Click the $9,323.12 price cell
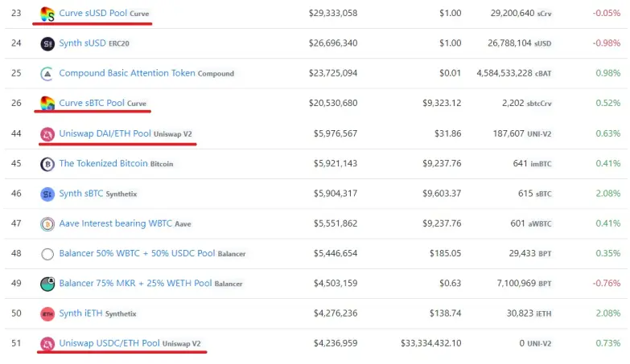Screen dimensions: 630x364 (x=442, y=103)
